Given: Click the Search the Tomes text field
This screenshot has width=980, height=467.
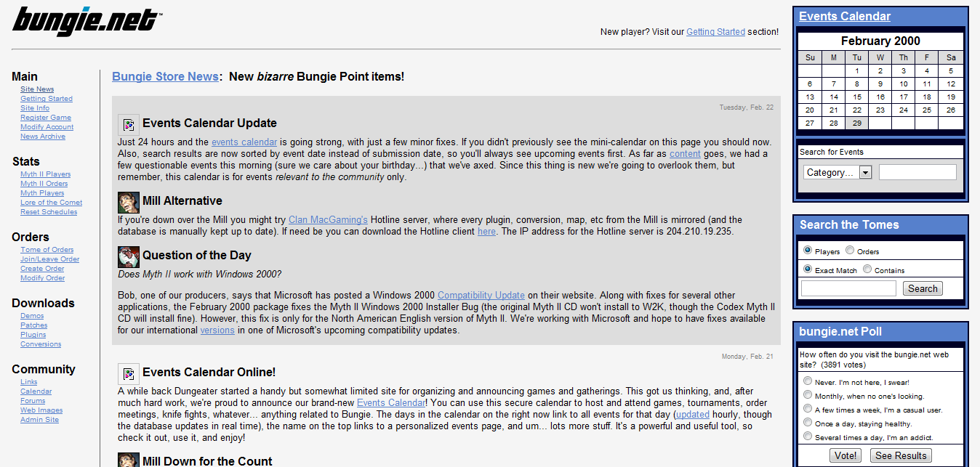Looking at the screenshot, I should (x=848, y=288).
